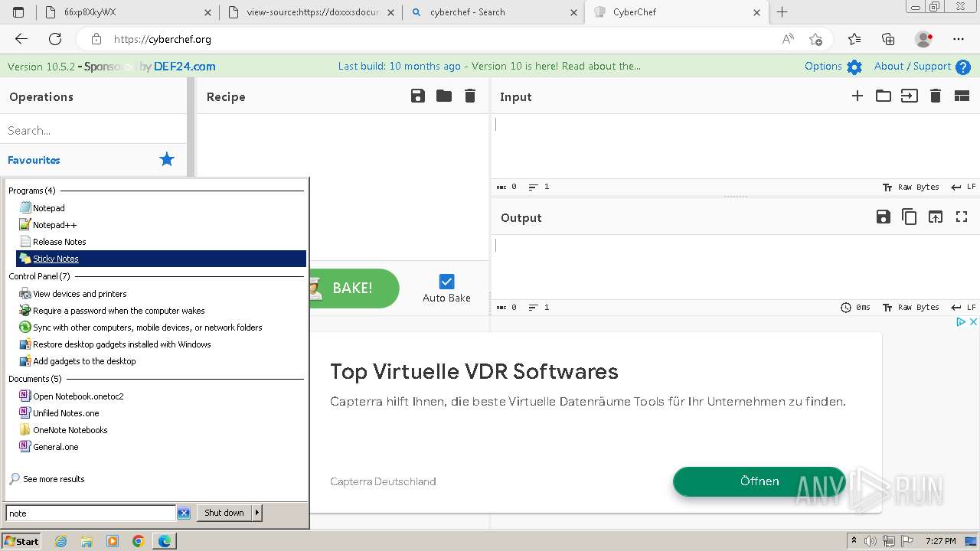Open Internet Explorer from the taskbar
The width and height of the screenshot is (980, 551).
[60, 541]
